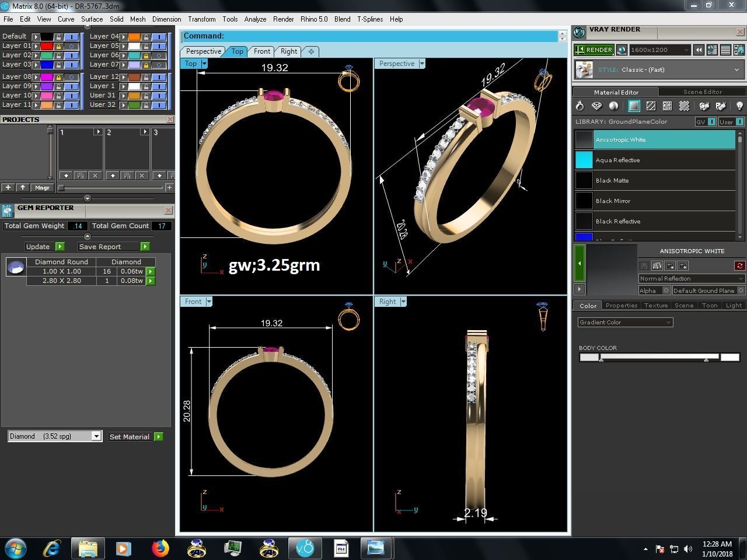Click the Command input field
Viewport: 747px width, 560px height.
[x=369, y=36]
